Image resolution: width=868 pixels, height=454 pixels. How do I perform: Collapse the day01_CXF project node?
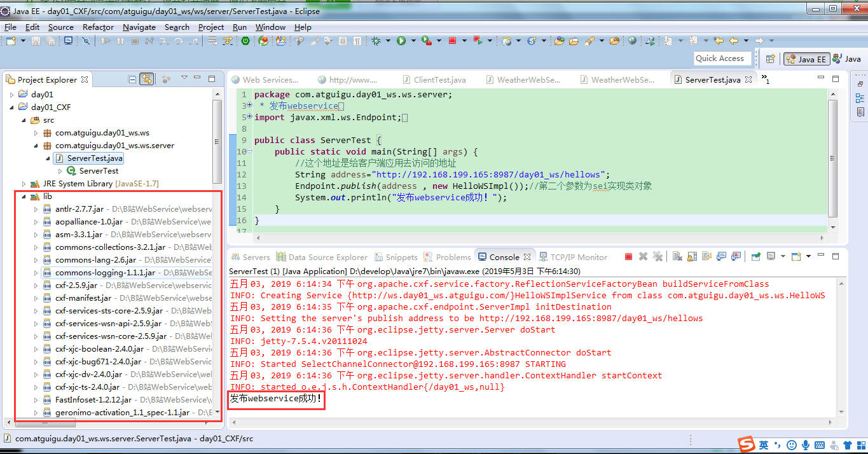pyautogui.click(x=11, y=107)
